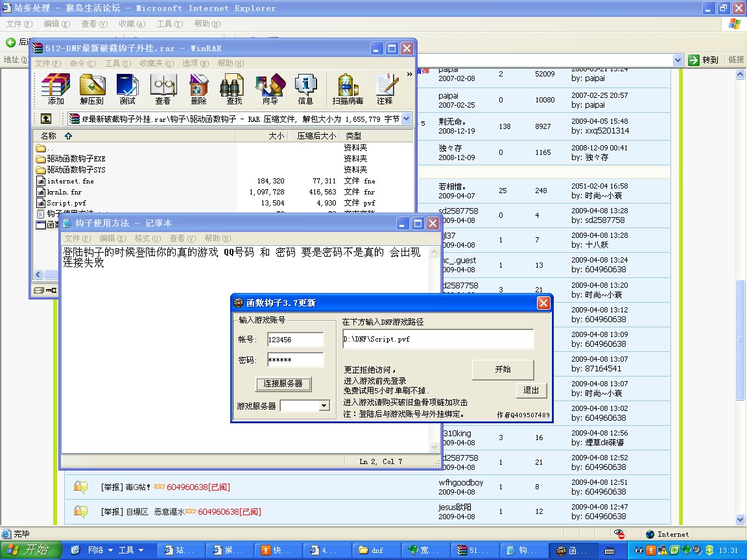Click the Script.pvf file icon
The width and height of the screenshot is (747, 560).
pyautogui.click(x=41, y=203)
